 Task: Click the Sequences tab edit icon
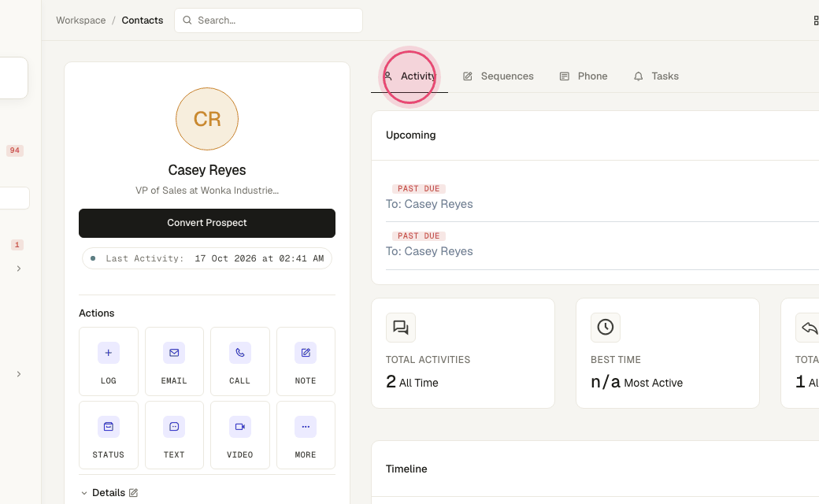pyautogui.click(x=468, y=76)
